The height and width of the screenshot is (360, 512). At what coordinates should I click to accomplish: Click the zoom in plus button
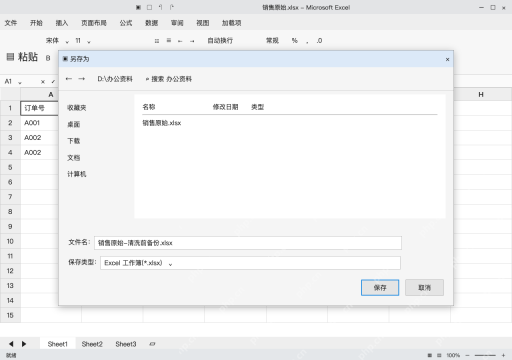[503, 355]
